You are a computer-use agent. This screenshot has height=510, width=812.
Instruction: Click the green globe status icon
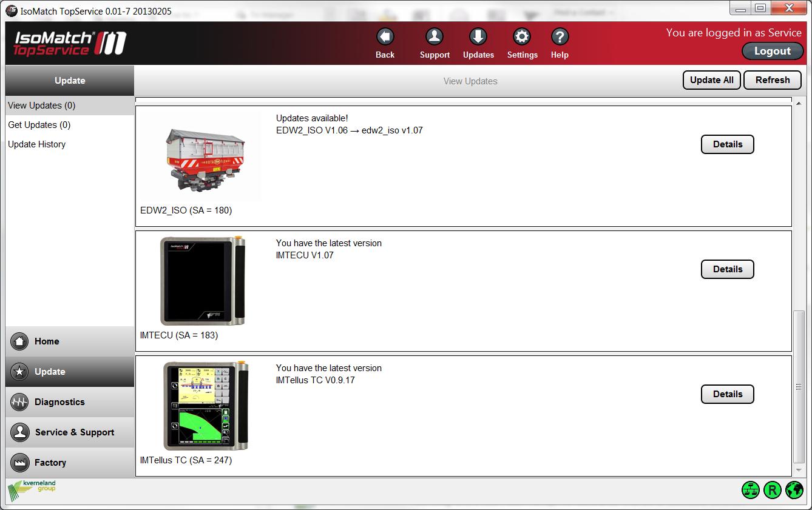tap(794, 490)
